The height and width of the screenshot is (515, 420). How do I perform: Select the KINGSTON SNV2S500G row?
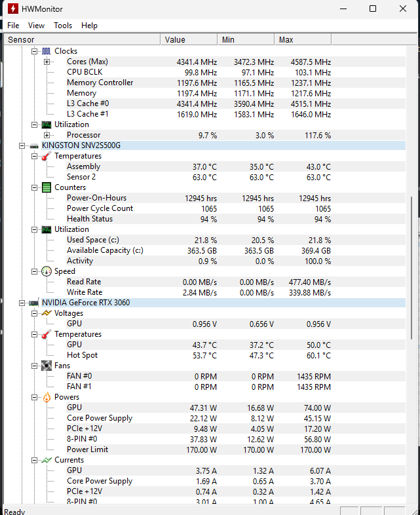[223, 145]
